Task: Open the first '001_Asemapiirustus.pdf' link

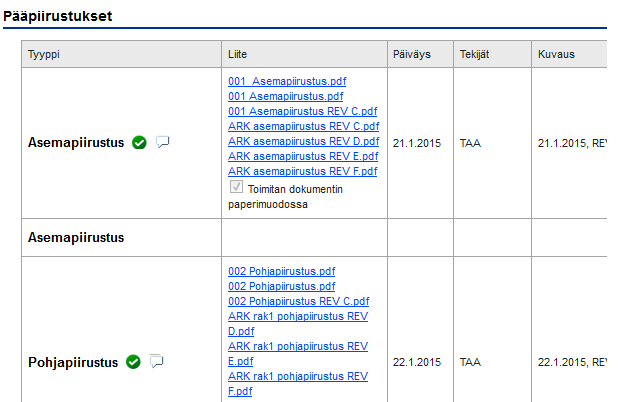Action: tap(287, 81)
